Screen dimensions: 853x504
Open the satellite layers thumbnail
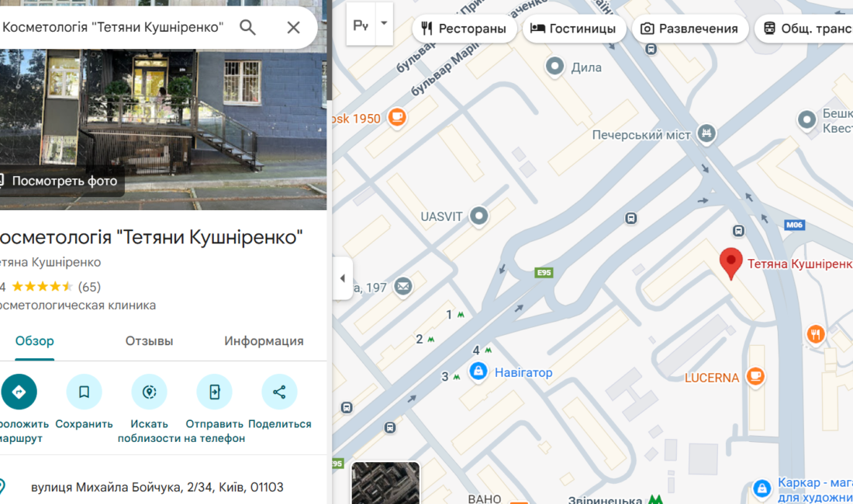tap(385, 483)
